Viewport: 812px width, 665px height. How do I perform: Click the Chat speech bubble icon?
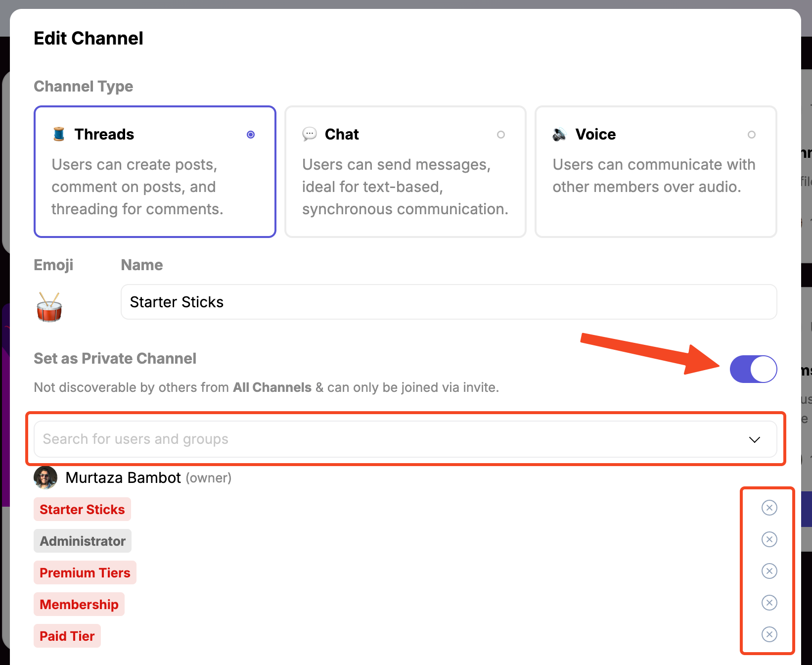[x=310, y=134]
